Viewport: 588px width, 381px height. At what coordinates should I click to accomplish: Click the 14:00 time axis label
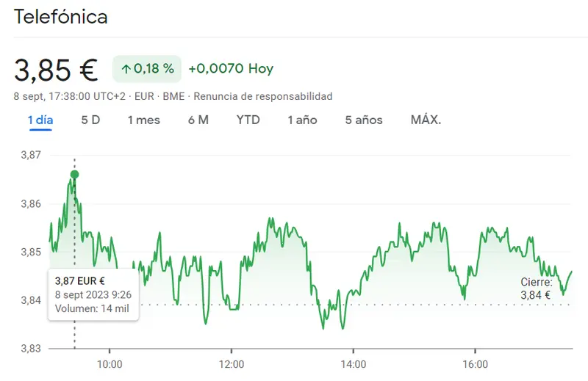pos(354,364)
